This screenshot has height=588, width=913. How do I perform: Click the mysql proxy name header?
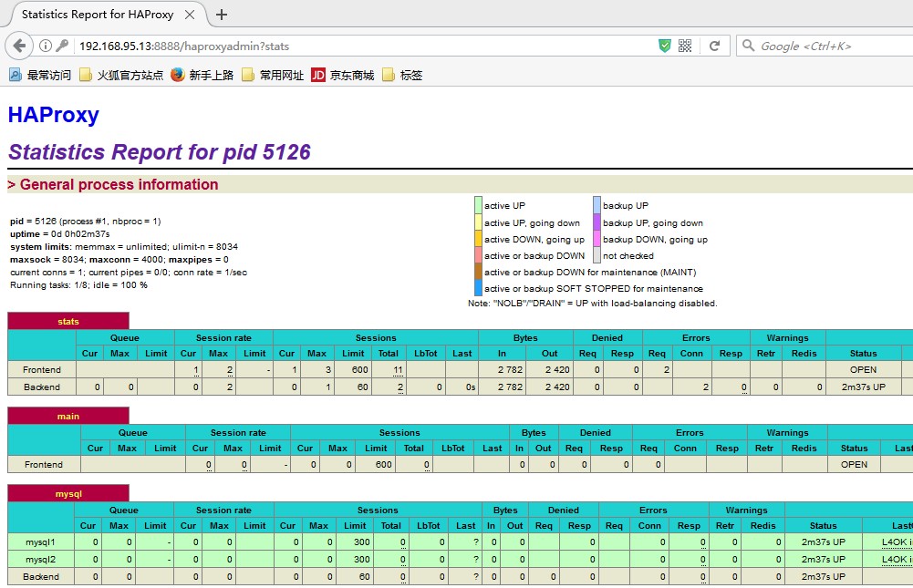pos(68,494)
